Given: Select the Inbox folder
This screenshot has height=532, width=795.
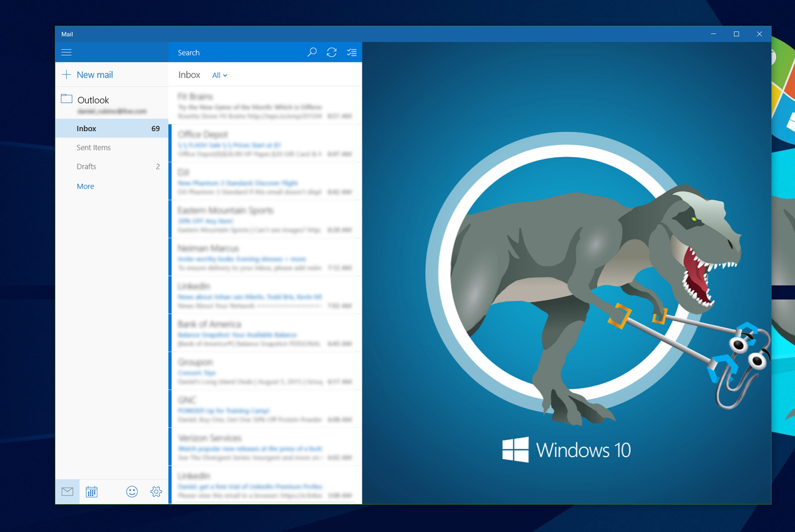Looking at the screenshot, I should pos(86,128).
